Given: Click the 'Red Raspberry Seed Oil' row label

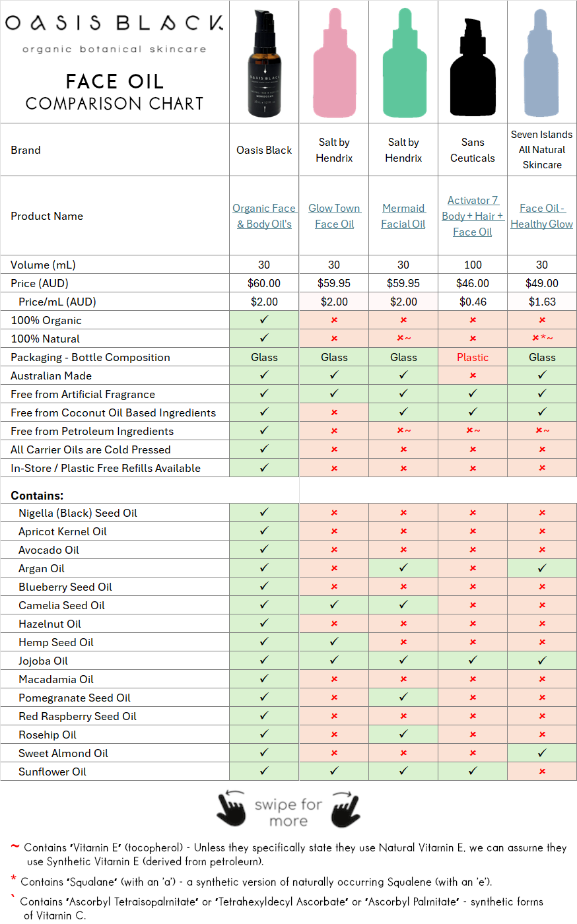Looking at the screenshot, I should (77, 716).
